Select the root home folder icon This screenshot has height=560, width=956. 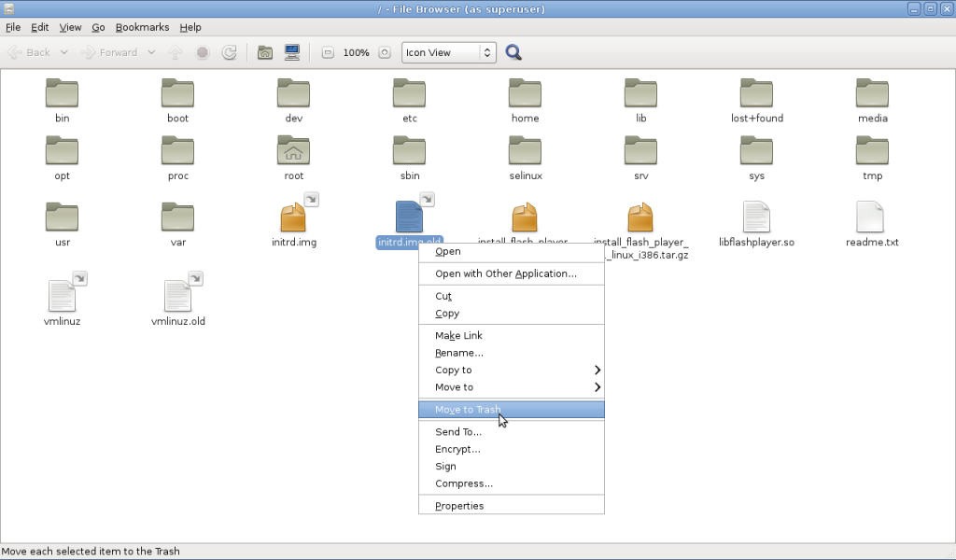[293, 151]
